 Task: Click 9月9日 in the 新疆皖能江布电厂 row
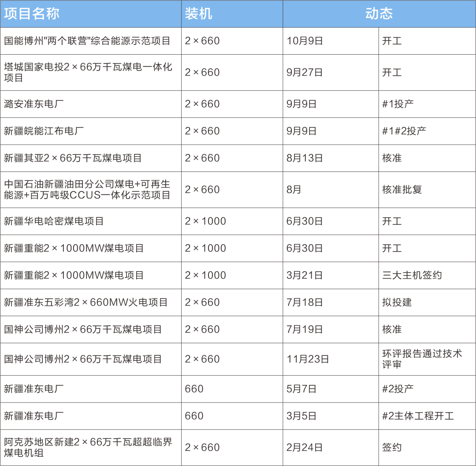pos(331,131)
